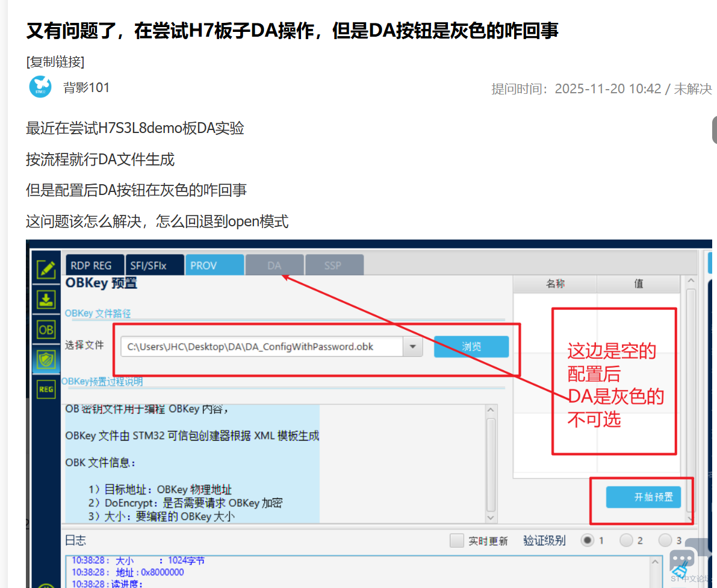Image resolution: width=717 pixels, height=588 pixels.
Task: Select the security shield sidebar icon
Action: (x=46, y=360)
